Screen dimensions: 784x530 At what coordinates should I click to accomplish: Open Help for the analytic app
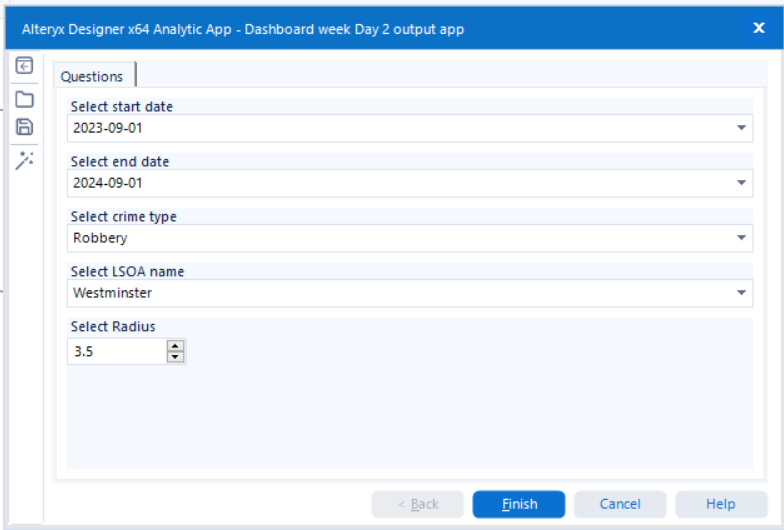[x=721, y=504]
